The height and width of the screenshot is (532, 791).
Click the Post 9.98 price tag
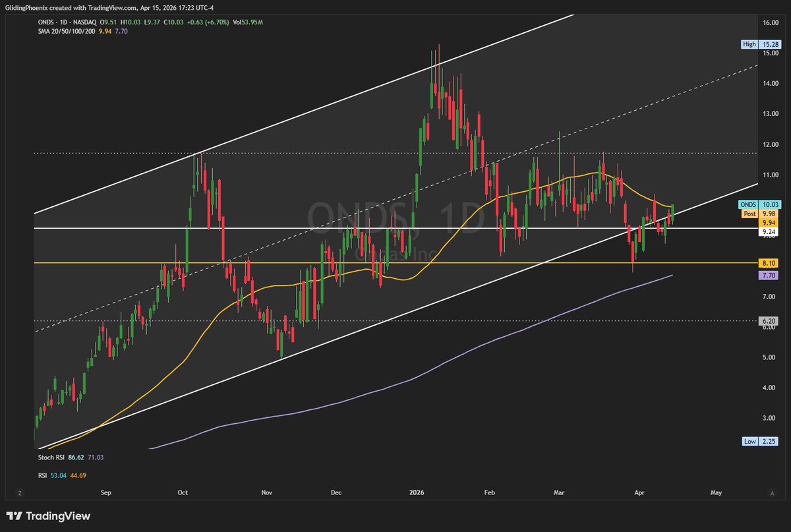click(x=759, y=214)
